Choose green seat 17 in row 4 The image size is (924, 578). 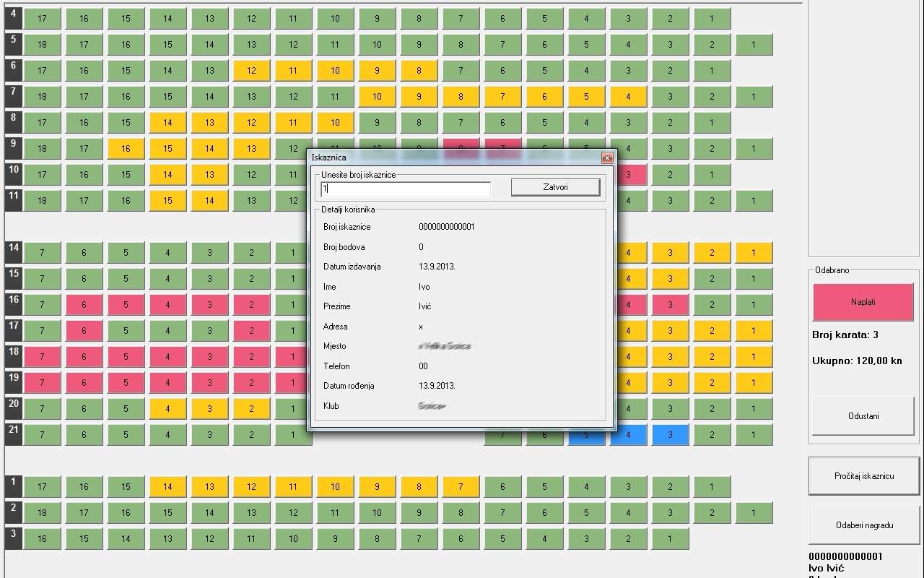(x=42, y=19)
